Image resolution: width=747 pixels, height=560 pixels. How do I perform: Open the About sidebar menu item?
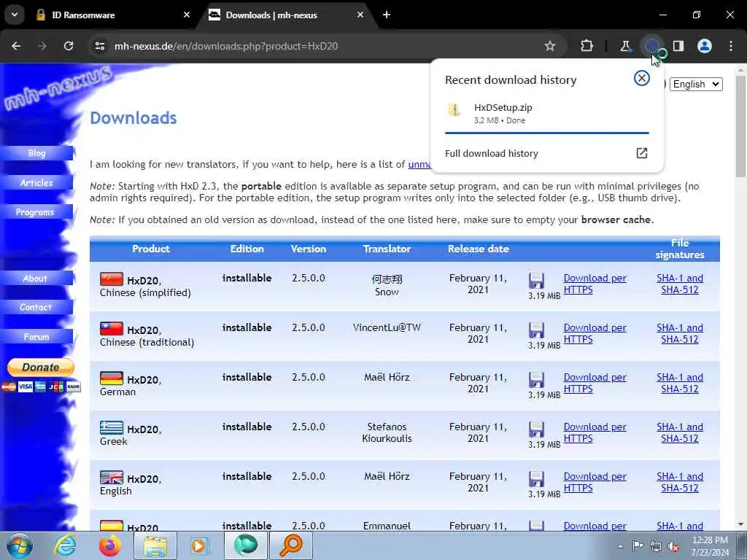tap(36, 278)
